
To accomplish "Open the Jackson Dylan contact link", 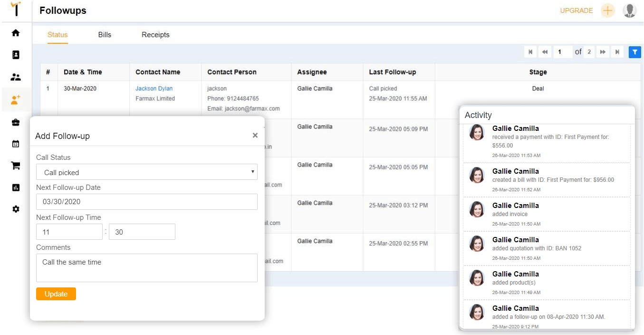I will point(154,89).
